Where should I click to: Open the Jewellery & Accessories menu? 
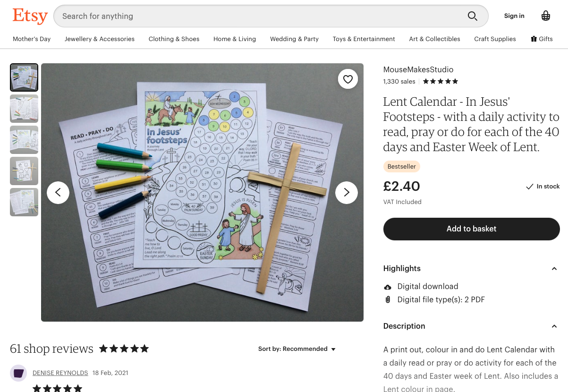pos(100,39)
